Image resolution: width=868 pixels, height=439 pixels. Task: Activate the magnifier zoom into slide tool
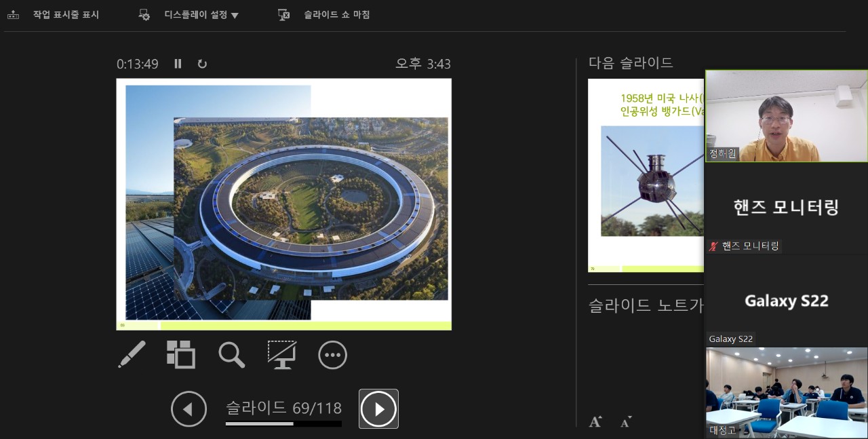(231, 354)
